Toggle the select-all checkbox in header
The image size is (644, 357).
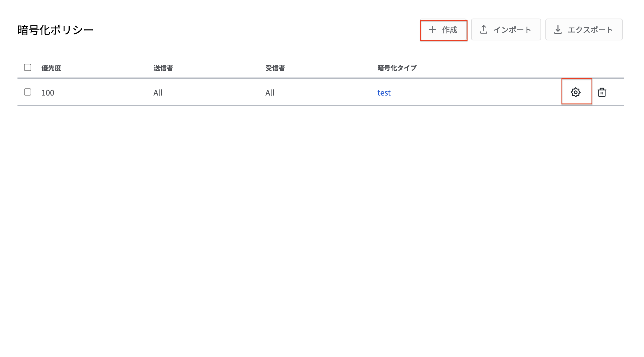tap(28, 67)
